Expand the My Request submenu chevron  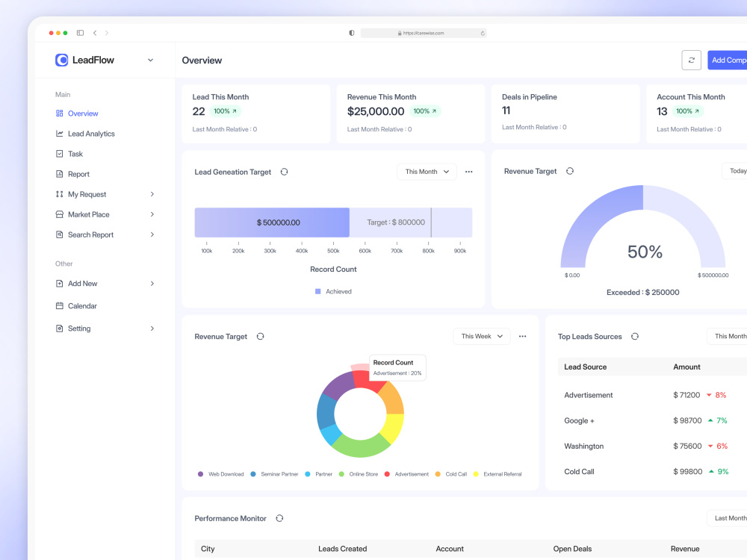click(152, 194)
